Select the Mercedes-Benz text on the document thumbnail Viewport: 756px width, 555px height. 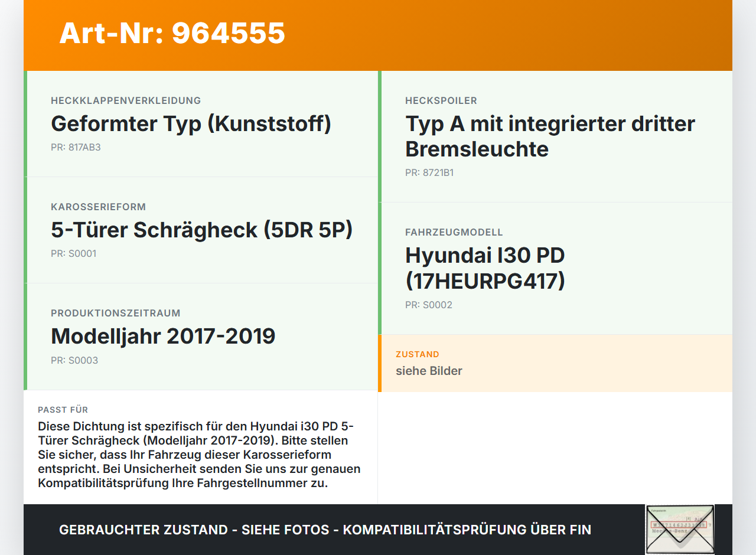pyautogui.click(x=670, y=531)
